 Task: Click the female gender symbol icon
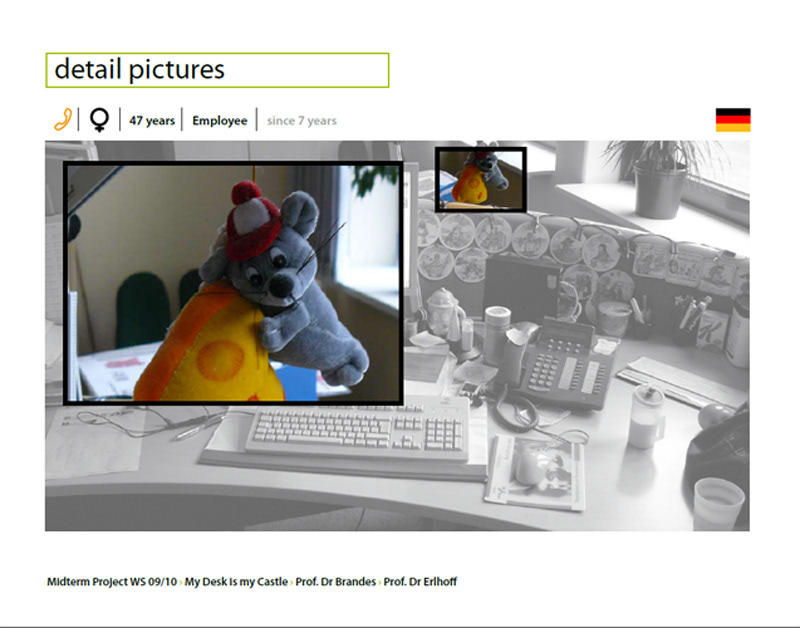99,120
